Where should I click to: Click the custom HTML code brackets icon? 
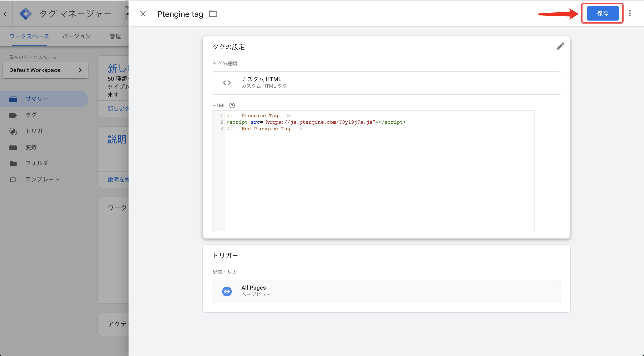(227, 83)
